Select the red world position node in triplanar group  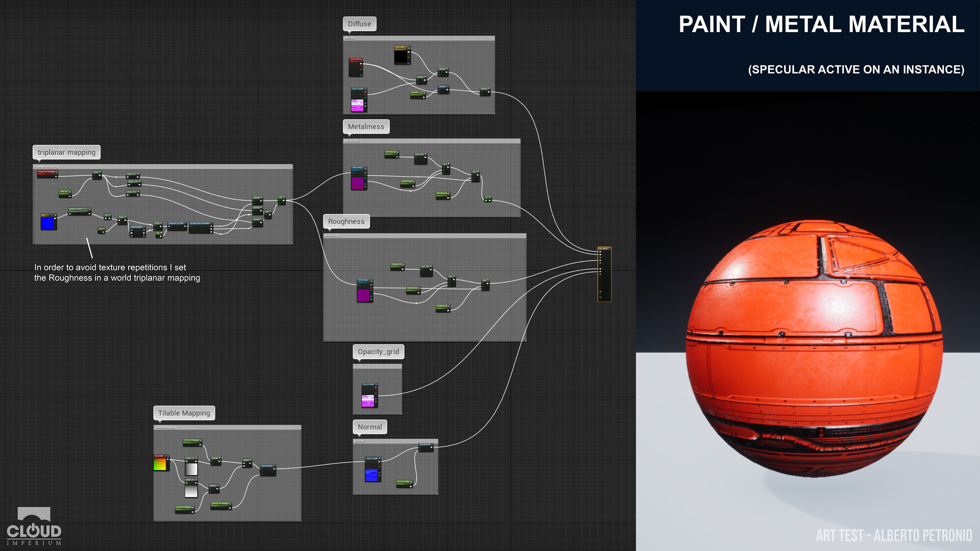[47, 173]
